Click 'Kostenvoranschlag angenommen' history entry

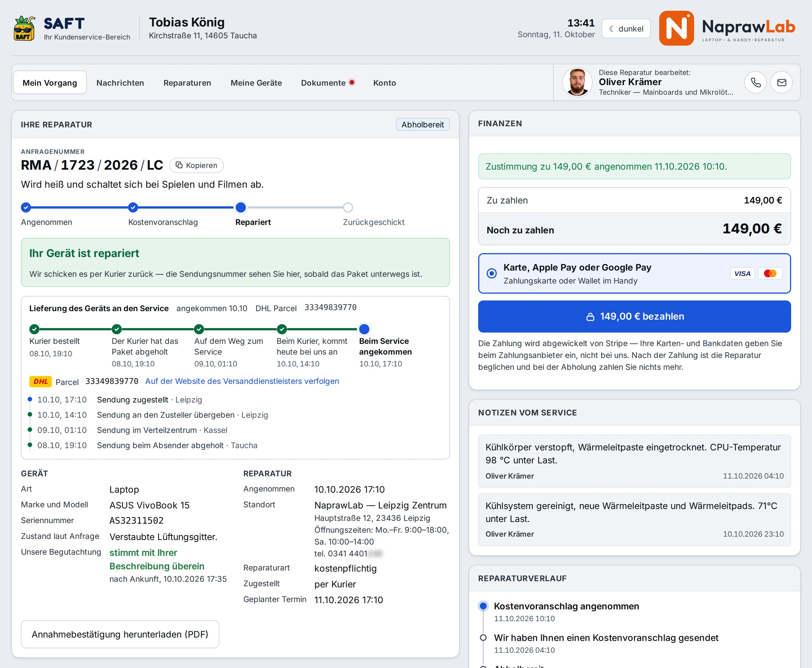coord(566,607)
